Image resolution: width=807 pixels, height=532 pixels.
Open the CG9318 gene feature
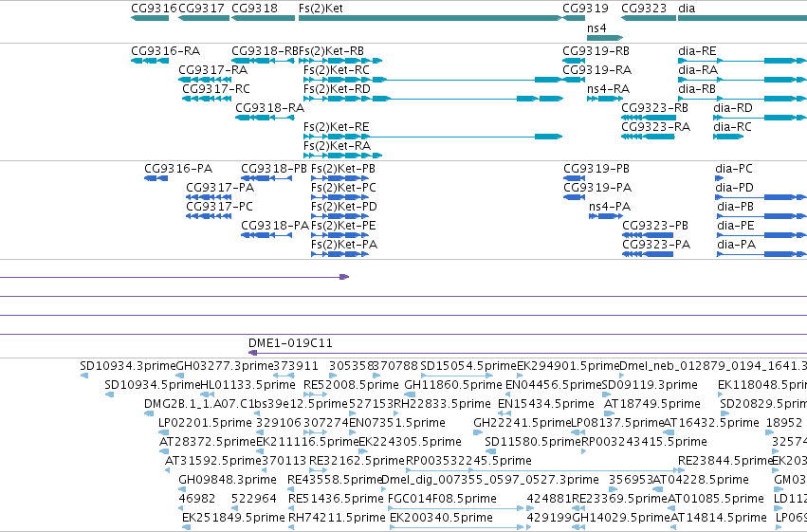(263, 18)
